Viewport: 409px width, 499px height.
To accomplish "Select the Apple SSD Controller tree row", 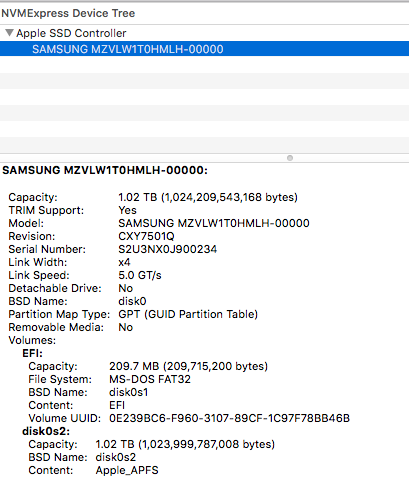I will 204,33.
